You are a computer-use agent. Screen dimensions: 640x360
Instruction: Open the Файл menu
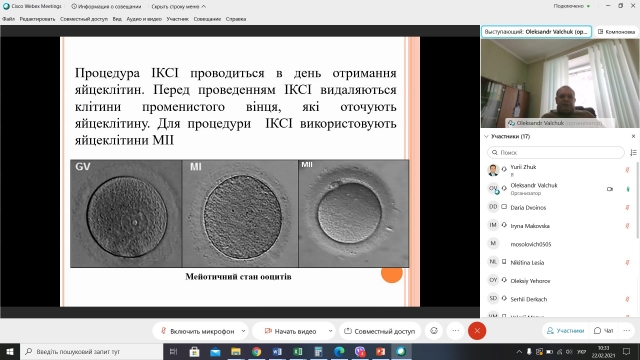point(8,19)
